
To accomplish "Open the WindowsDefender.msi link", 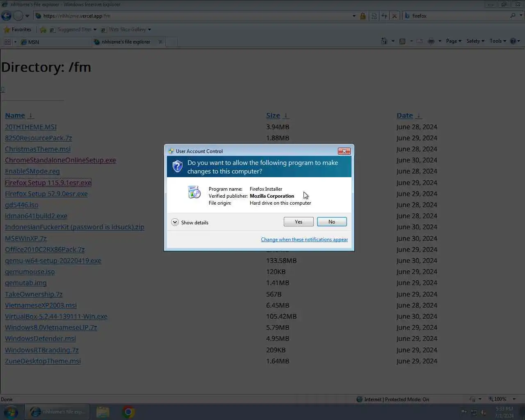I will [x=40, y=339].
